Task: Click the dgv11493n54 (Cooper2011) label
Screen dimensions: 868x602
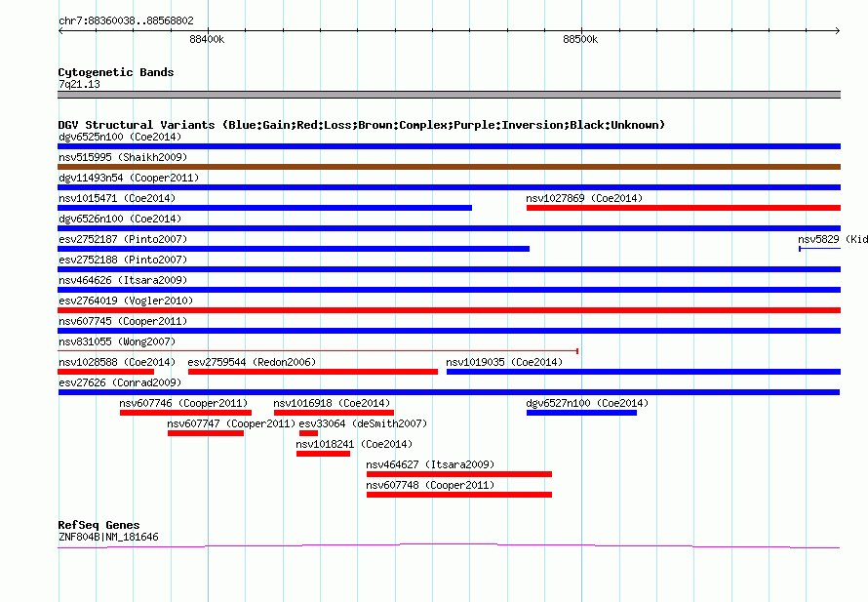Action: click(129, 178)
